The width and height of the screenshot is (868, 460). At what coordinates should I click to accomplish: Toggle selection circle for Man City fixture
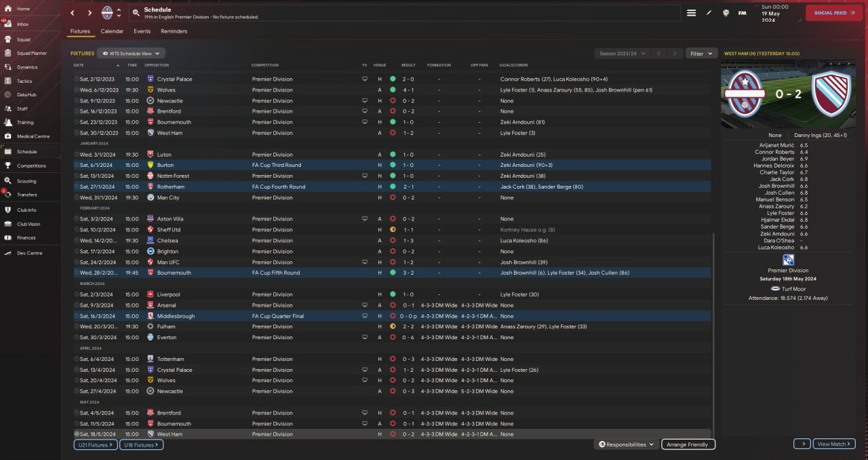[77, 197]
